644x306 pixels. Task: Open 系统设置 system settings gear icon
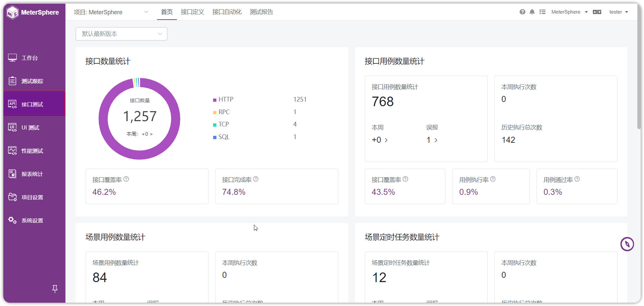click(12, 220)
